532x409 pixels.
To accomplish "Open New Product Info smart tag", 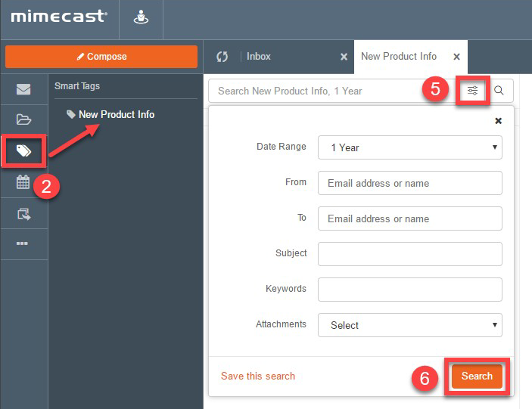I will pyautogui.click(x=116, y=115).
